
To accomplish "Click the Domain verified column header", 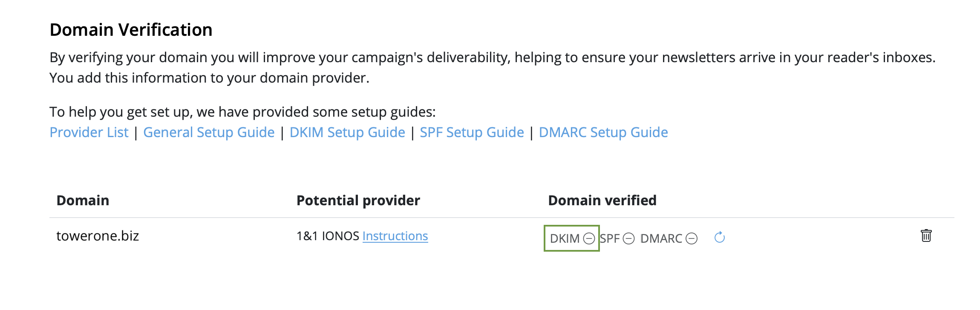I will click(x=602, y=201).
